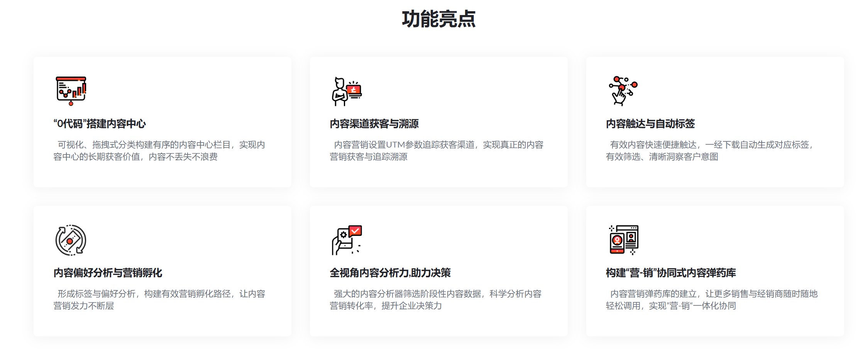Click the description starting 强大的内容分析器
Image resolution: width=868 pixels, height=358 pixels.
tap(436, 300)
